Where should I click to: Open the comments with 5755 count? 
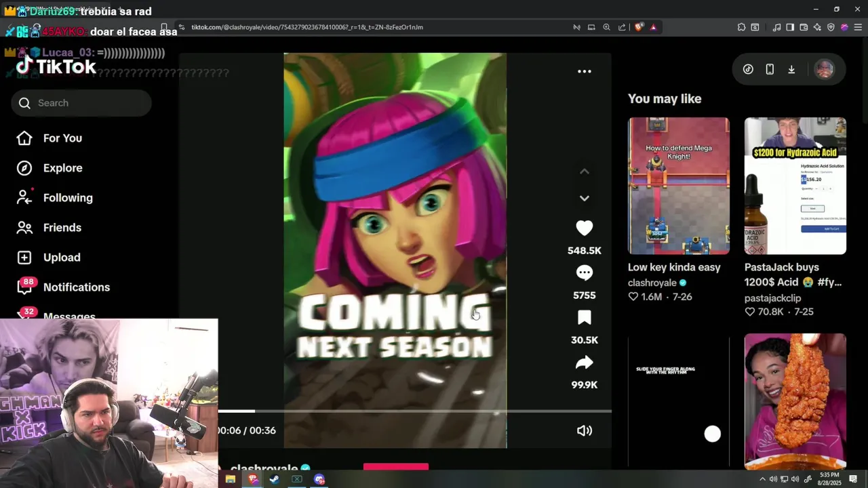pyautogui.click(x=584, y=273)
